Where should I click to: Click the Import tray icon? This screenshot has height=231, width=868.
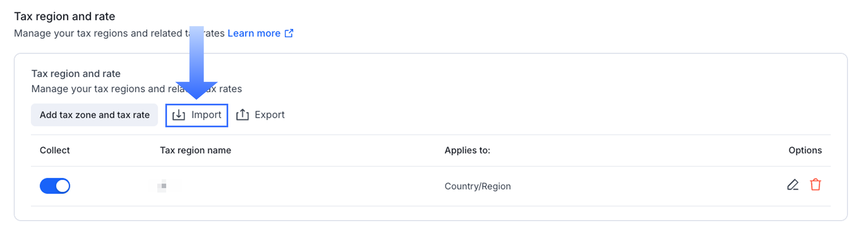pos(178,115)
